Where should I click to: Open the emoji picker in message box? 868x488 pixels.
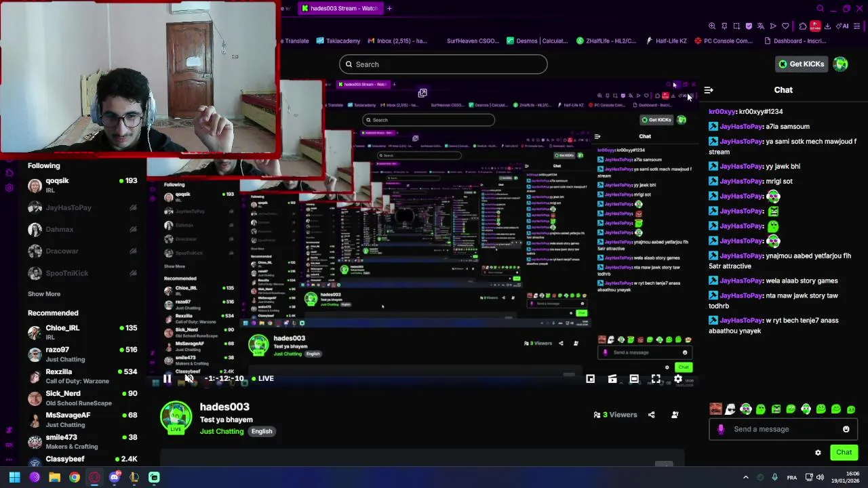pyautogui.click(x=846, y=429)
